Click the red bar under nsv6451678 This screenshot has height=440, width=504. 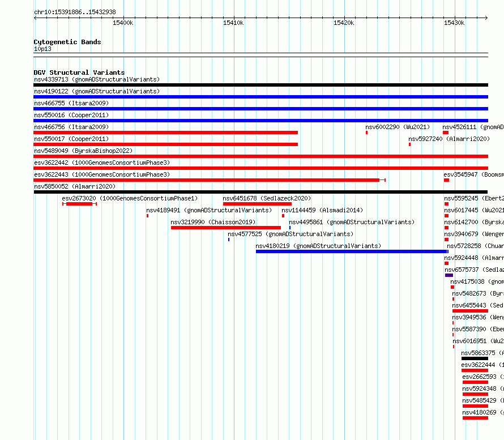(257, 204)
